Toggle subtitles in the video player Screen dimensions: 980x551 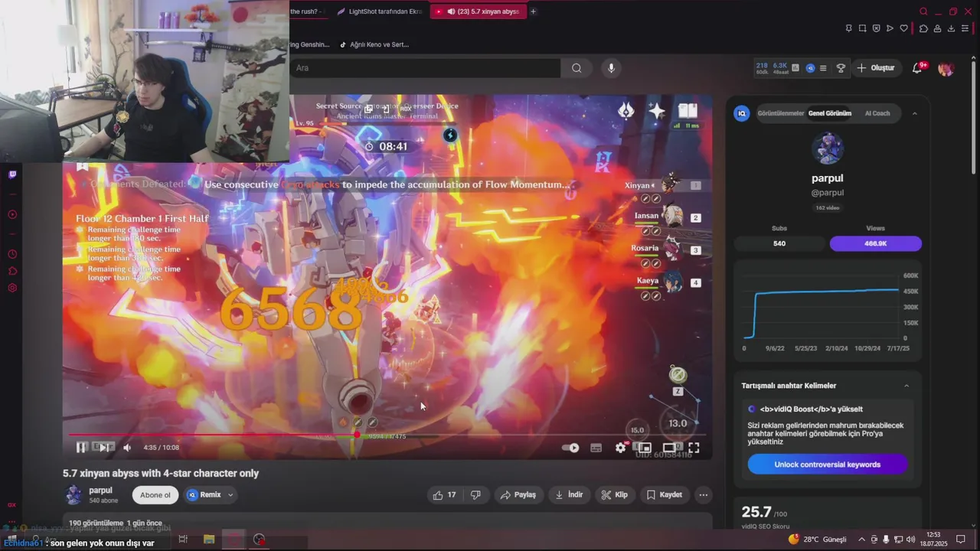tap(596, 448)
